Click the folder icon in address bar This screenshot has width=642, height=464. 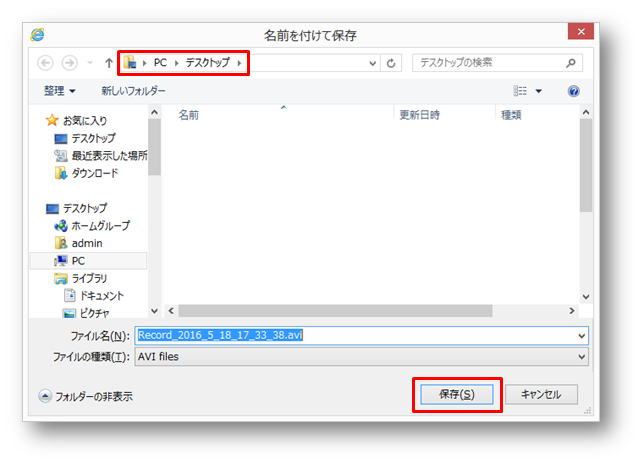[130, 63]
